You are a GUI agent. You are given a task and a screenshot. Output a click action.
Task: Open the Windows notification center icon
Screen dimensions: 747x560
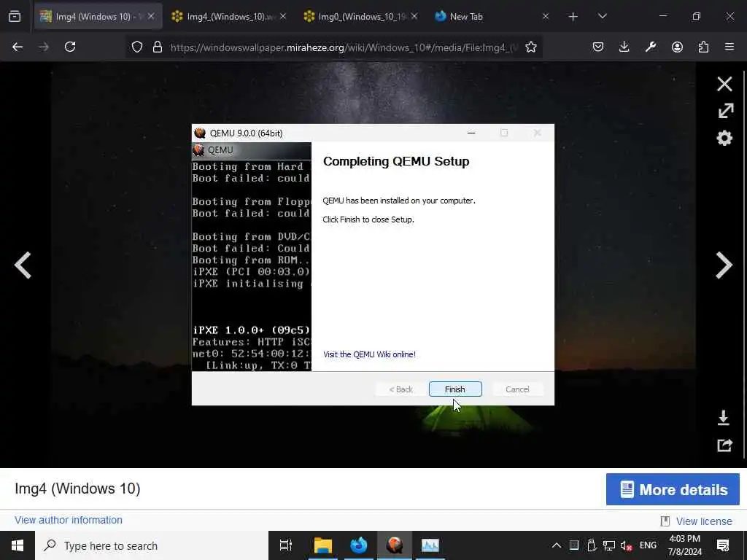[x=723, y=545]
